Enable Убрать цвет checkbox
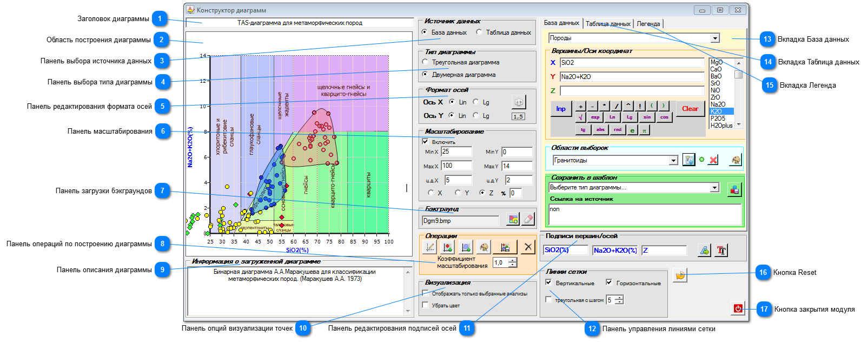The image size is (868, 342). click(x=425, y=305)
